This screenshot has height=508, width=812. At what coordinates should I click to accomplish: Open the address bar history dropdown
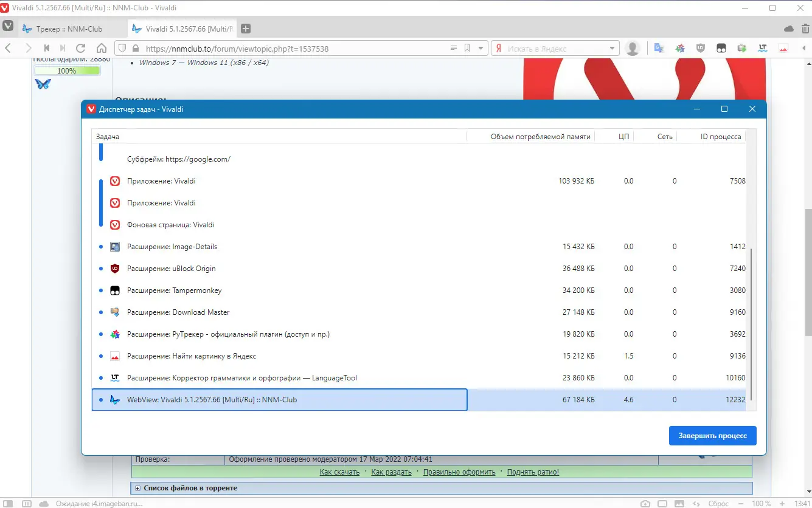[481, 49]
